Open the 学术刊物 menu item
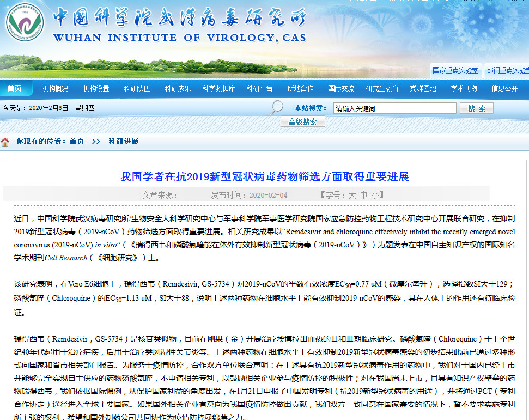 click(464, 88)
